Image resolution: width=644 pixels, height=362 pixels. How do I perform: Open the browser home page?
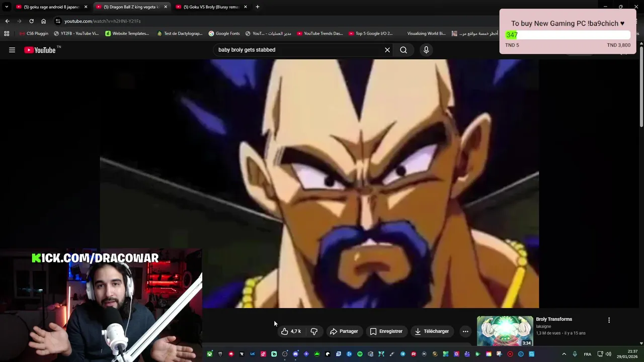point(43,21)
